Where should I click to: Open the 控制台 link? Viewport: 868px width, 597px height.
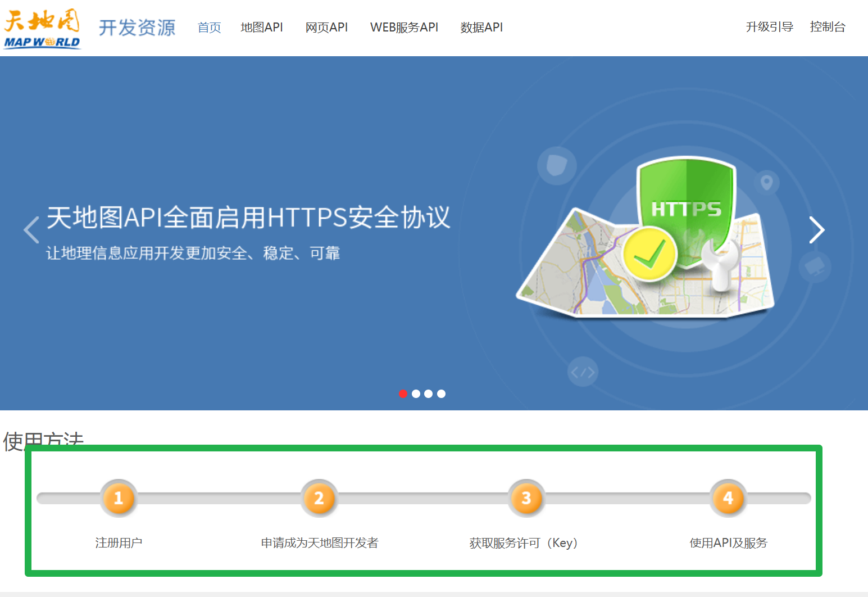click(828, 26)
